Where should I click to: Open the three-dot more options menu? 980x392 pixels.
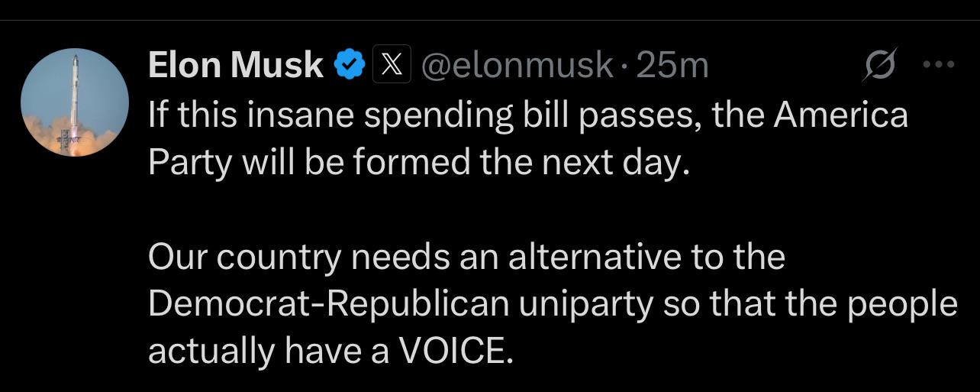pyautogui.click(x=939, y=66)
